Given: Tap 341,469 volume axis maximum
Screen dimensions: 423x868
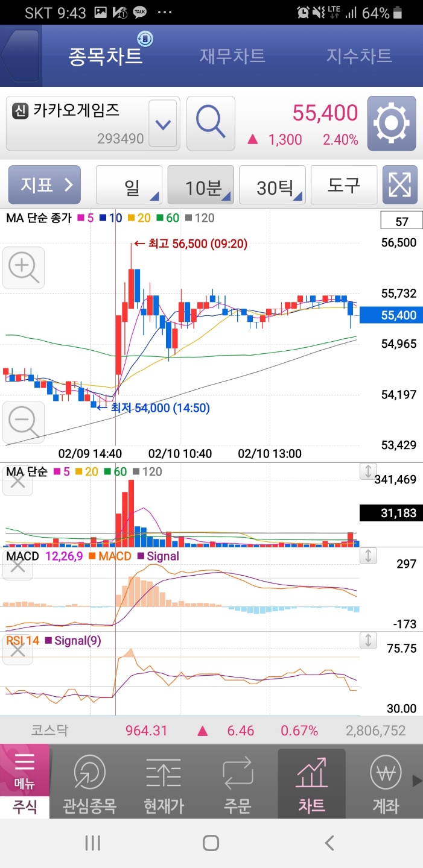Looking at the screenshot, I should [395, 480].
